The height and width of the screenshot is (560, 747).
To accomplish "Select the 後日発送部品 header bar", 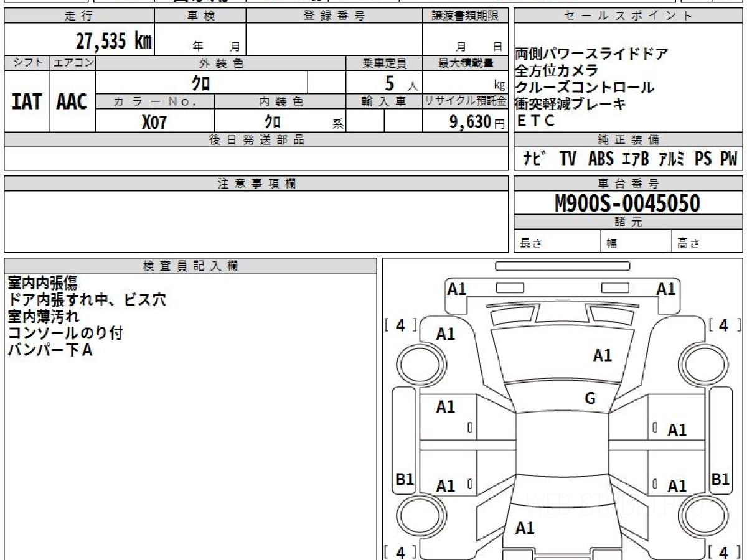I will 256,140.
